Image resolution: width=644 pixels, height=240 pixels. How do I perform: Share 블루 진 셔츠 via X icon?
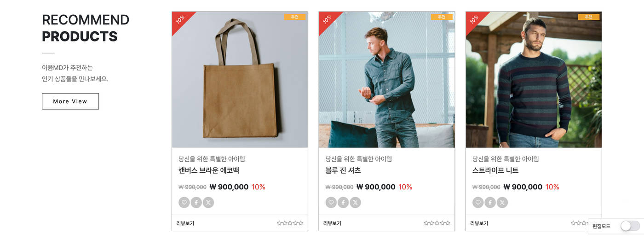click(355, 202)
